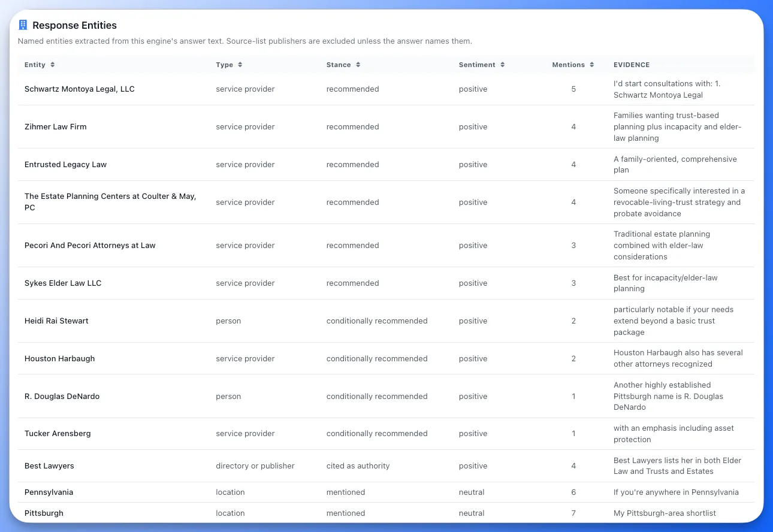Select Pecori And Pecori Attorneys at Law
This screenshot has width=773, height=532.
coord(90,246)
